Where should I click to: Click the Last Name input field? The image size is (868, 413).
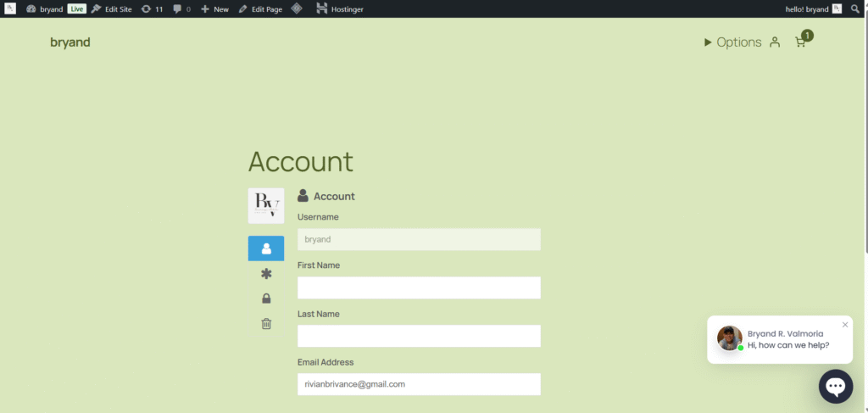click(419, 337)
